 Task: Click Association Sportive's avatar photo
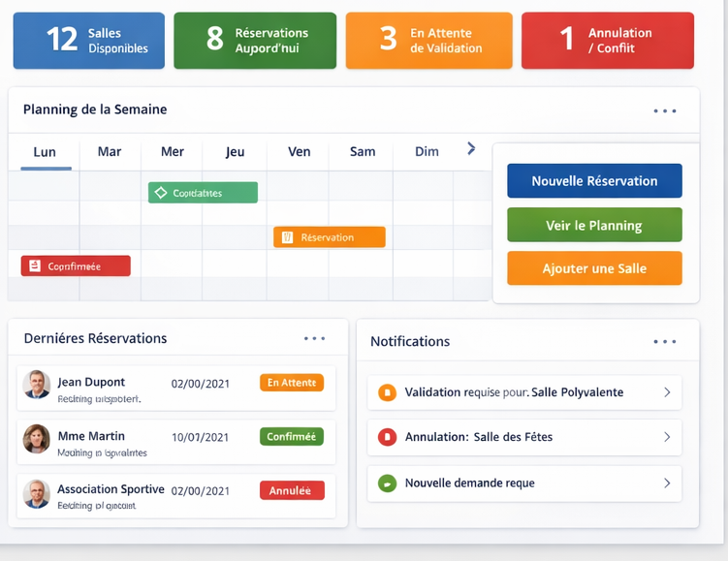click(37, 493)
